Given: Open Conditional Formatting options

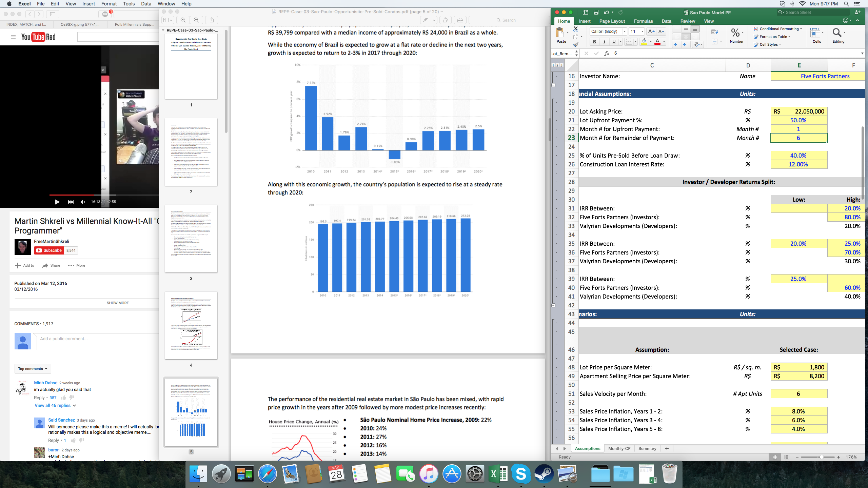Looking at the screenshot, I should pyautogui.click(x=777, y=29).
